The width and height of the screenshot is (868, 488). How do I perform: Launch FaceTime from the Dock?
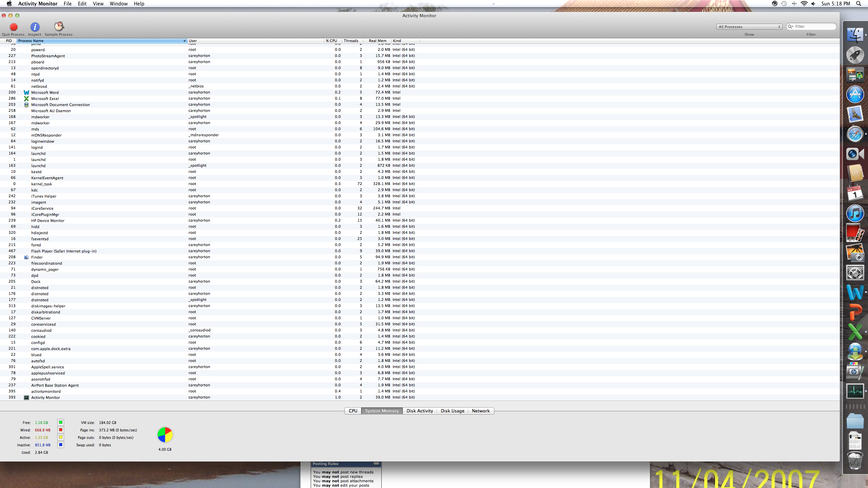pos(855,154)
